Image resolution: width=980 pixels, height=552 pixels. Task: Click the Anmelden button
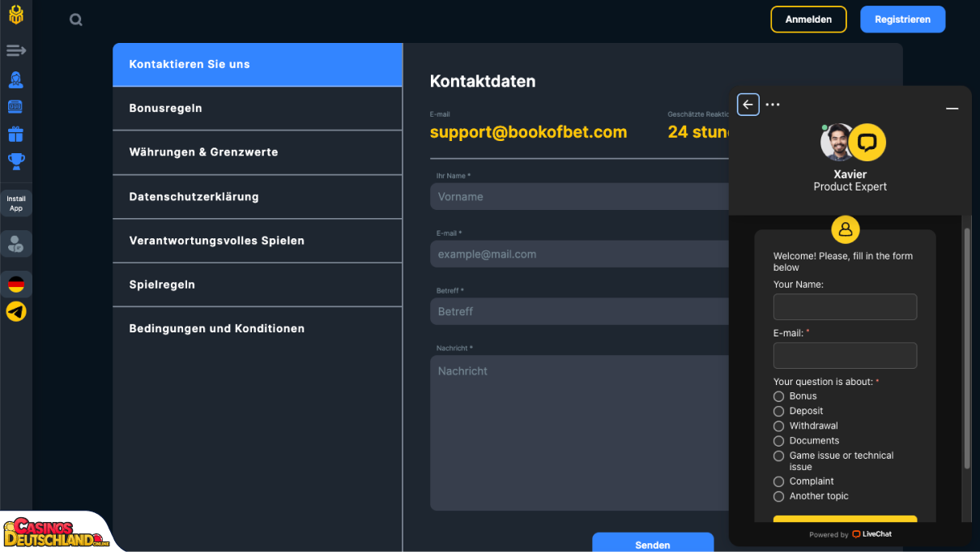[808, 19]
